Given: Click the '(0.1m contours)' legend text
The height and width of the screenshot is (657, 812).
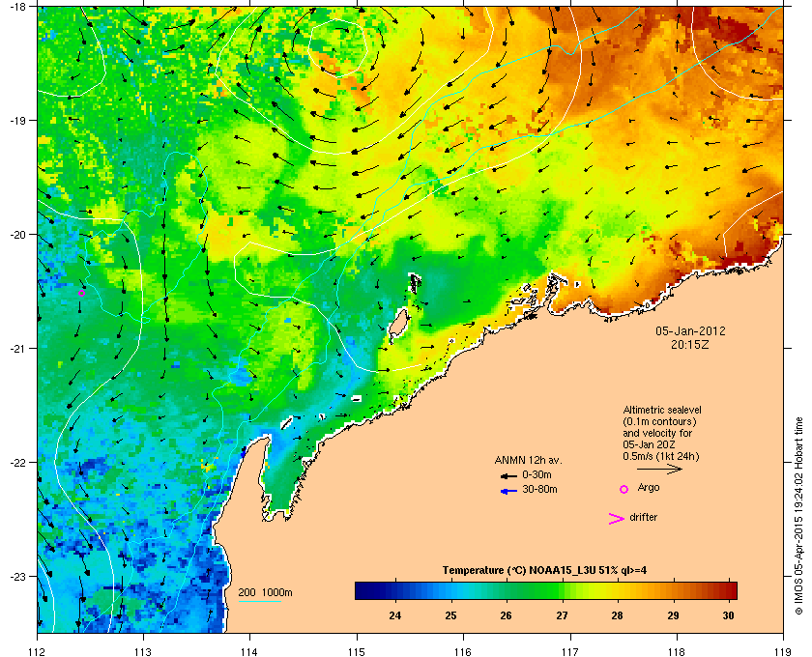Looking at the screenshot, I should click(659, 421).
